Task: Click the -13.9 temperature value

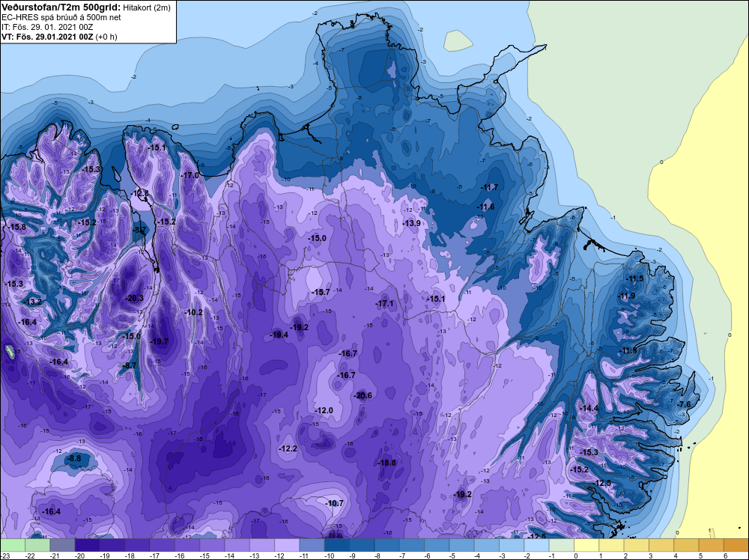Action: (x=411, y=223)
